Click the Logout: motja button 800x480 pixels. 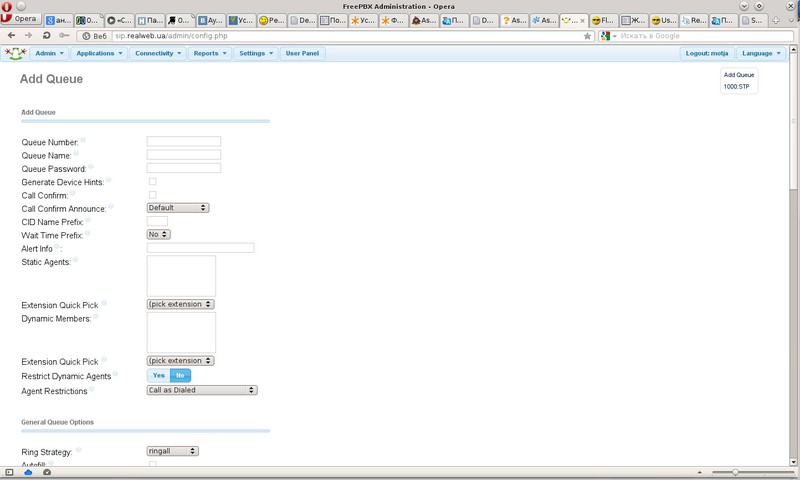pos(707,54)
